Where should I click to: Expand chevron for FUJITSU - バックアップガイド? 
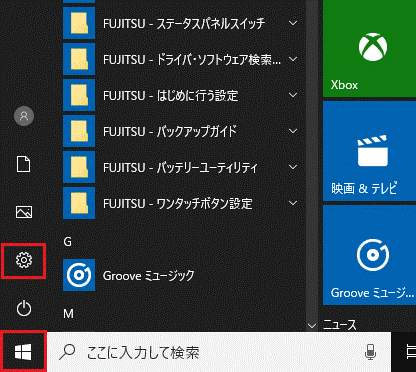point(293,131)
